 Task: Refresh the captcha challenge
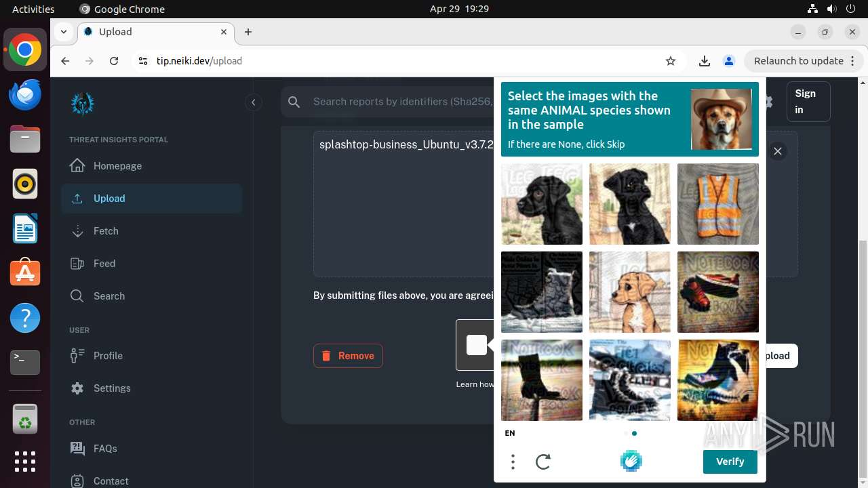tap(543, 462)
